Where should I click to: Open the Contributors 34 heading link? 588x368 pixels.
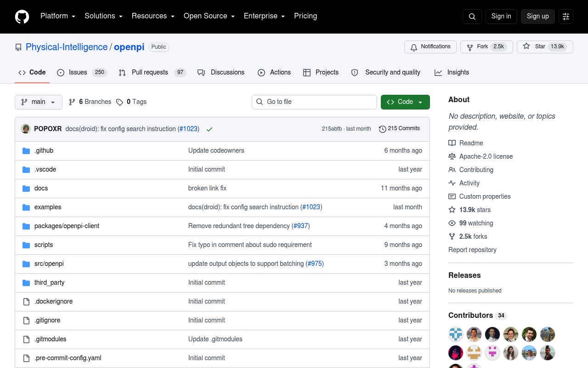[478, 316]
